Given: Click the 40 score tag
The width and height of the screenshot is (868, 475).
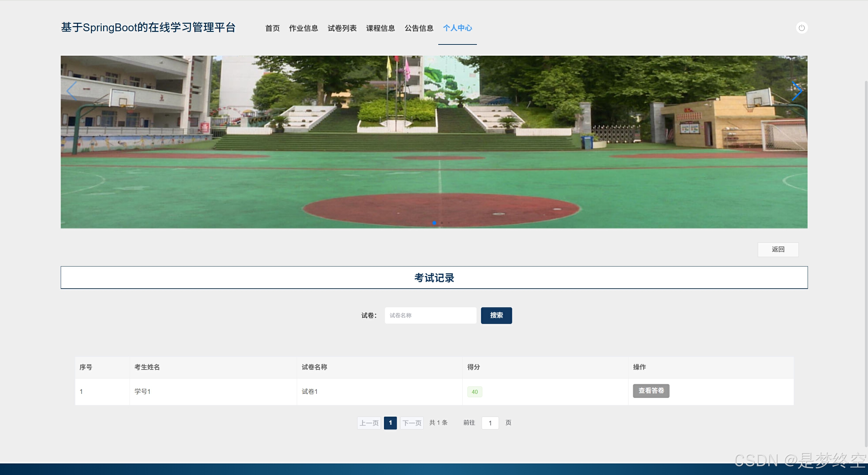Looking at the screenshot, I should [x=475, y=392].
